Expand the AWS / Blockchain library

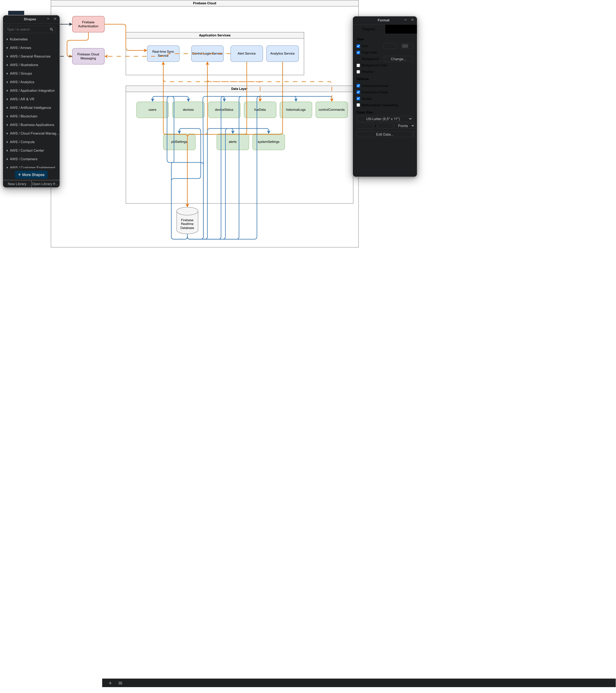coord(31,116)
